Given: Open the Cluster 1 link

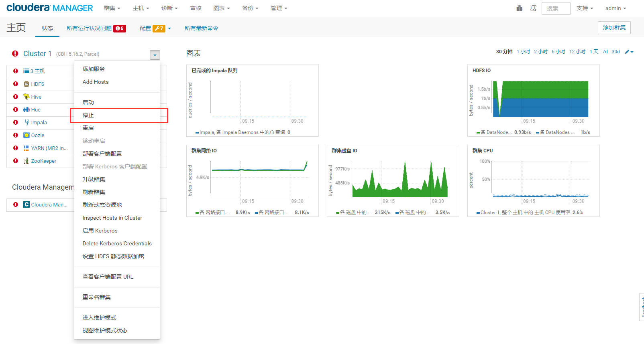Looking at the screenshot, I should pyautogui.click(x=37, y=54).
